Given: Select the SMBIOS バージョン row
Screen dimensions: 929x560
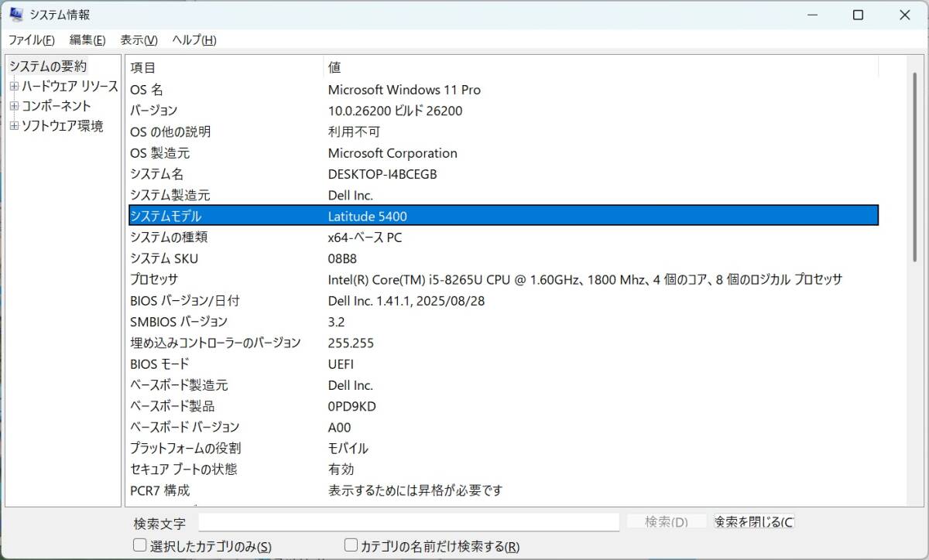Looking at the screenshot, I should (503, 322).
